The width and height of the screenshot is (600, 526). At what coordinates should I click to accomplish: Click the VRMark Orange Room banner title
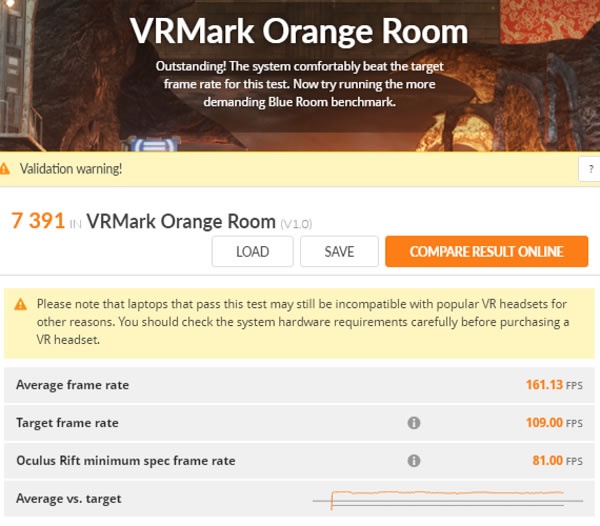click(299, 31)
